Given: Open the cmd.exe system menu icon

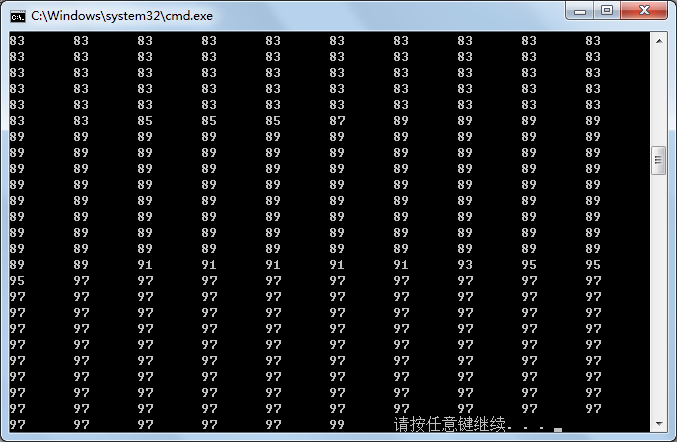Looking at the screenshot, I should pyautogui.click(x=18, y=16).
